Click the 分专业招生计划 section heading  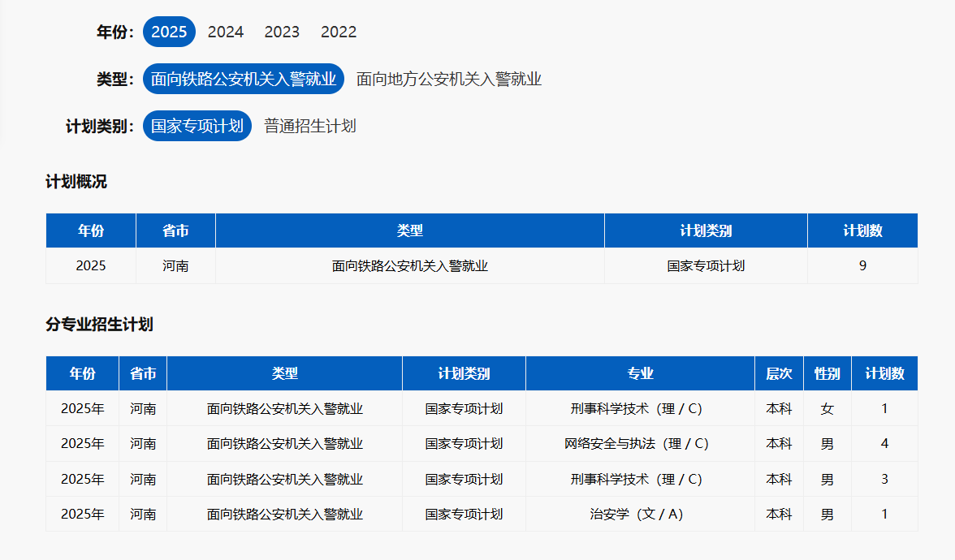point(99,325)
